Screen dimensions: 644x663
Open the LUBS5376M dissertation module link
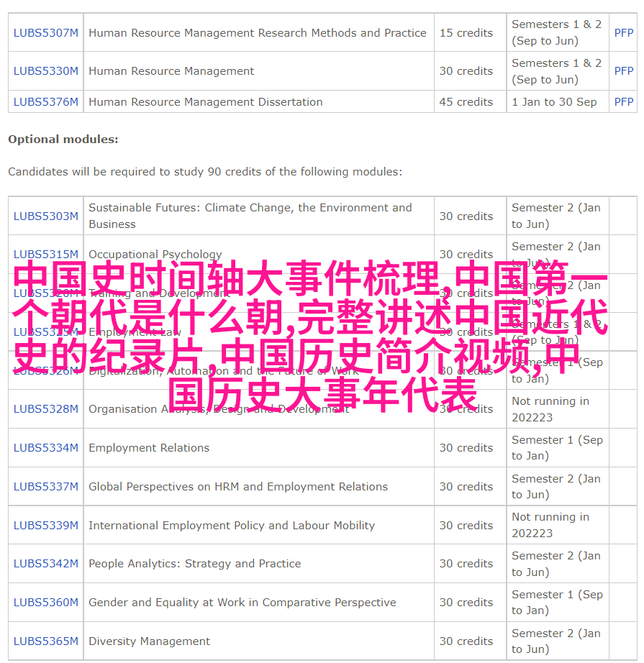(45, 102)
